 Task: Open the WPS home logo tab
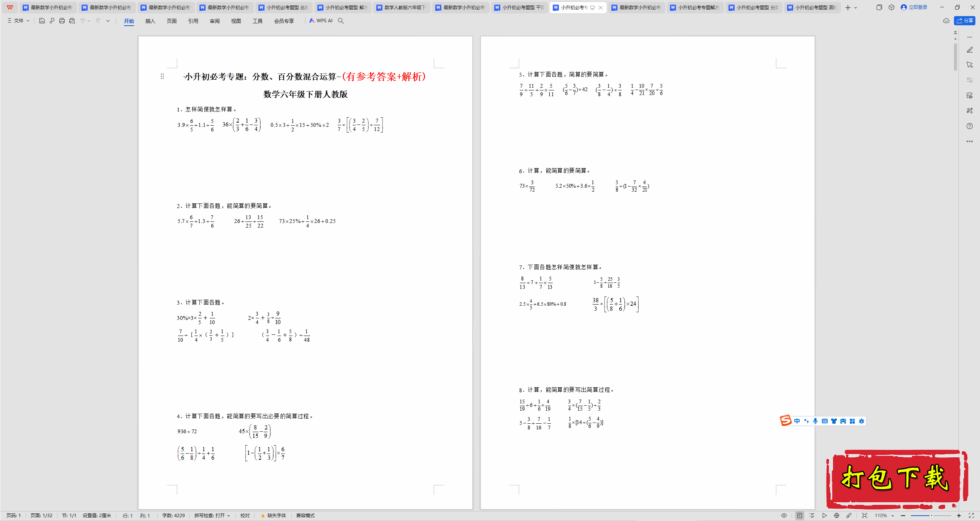[10, 7]
